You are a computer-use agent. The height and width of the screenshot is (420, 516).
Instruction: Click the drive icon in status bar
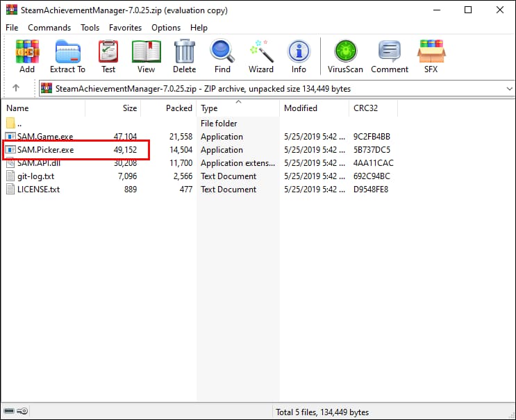click(x=9, y=411)
